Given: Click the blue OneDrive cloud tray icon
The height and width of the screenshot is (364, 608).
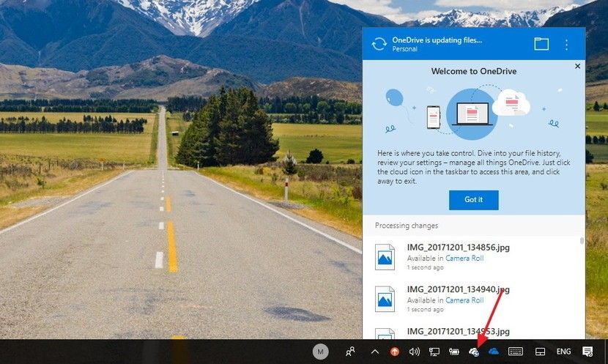Looking at the screenshot, I should [494, 352].
